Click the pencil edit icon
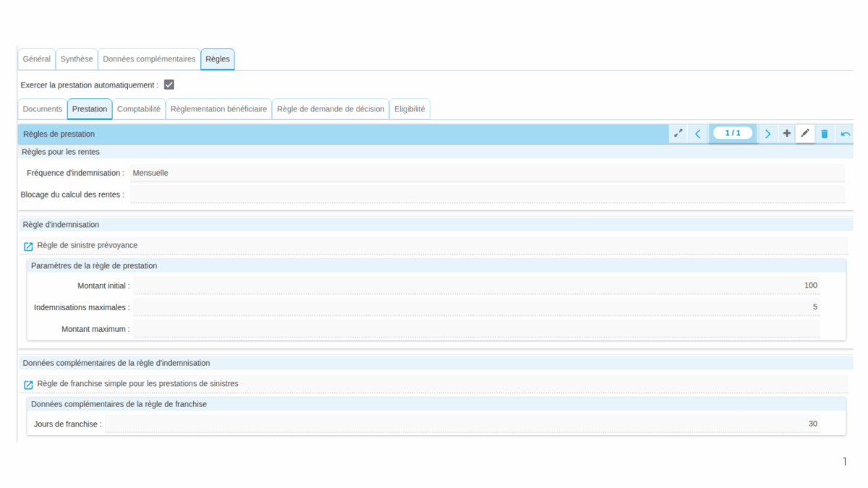Viewport: 868px width, 488px height. (805, 134)
